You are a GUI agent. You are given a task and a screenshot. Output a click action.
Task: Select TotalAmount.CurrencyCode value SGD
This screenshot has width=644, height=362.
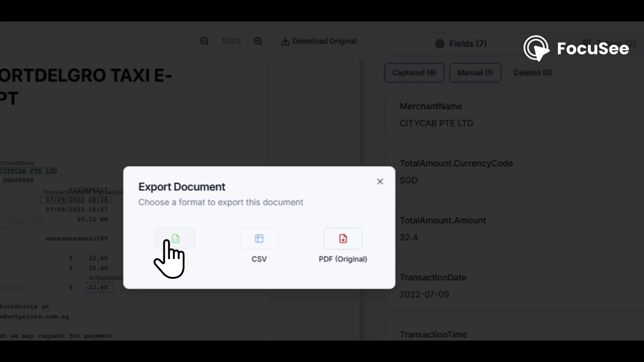pos(409,180)
